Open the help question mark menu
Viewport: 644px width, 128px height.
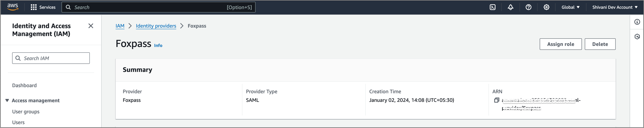pos(529,7)
